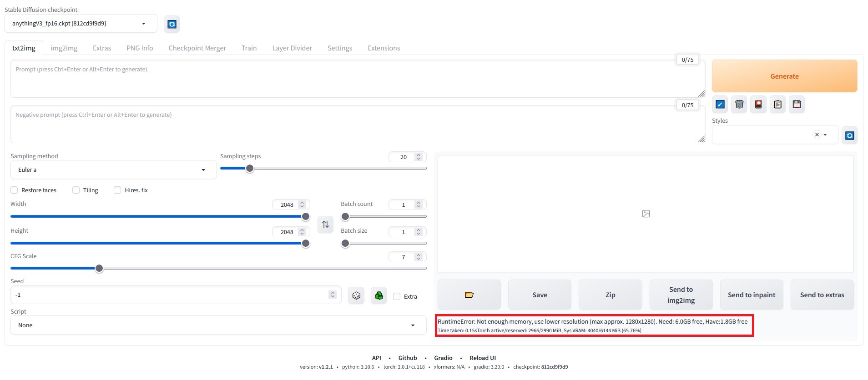This screenshot has height=380, width=868.
Task: Enable Hires. fix option
Action: click(117, 190)
